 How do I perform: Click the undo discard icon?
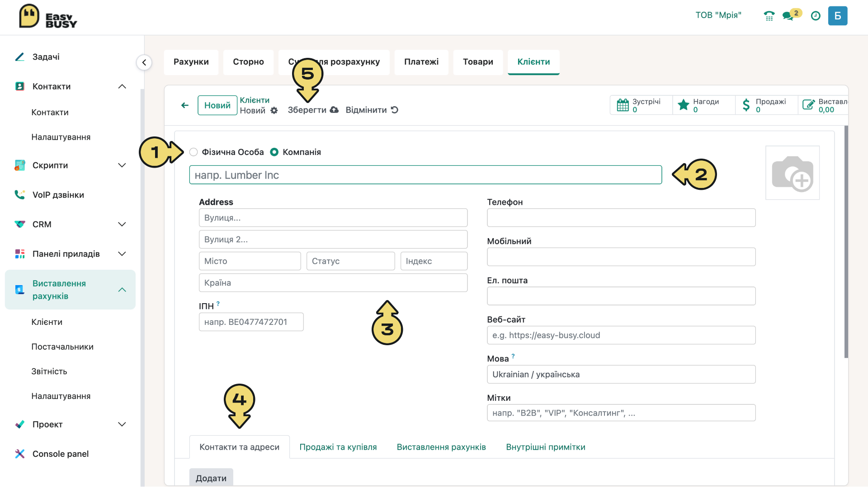tap(395, 110)
